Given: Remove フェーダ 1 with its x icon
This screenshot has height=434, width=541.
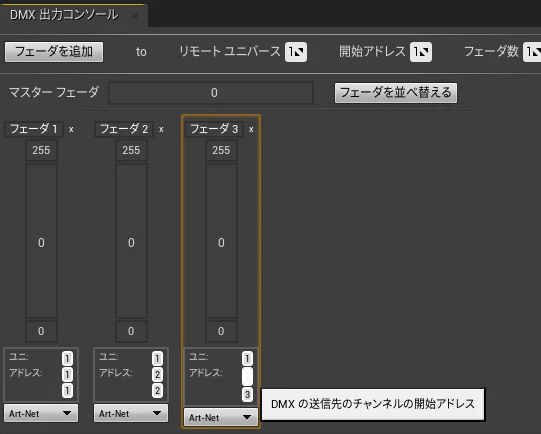Looking at the screenshot, I should (x=71, y=129).
